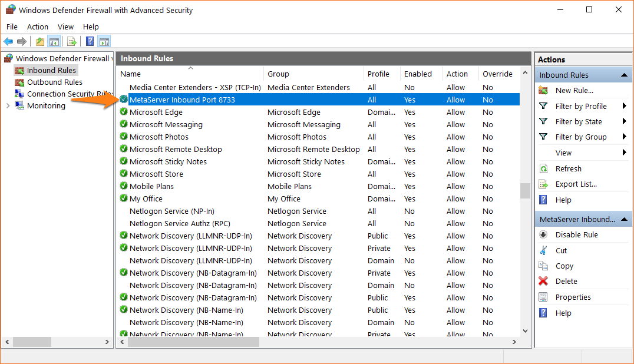Click the green check icon beside Microsoft Edge

click(x=124, y=112)
